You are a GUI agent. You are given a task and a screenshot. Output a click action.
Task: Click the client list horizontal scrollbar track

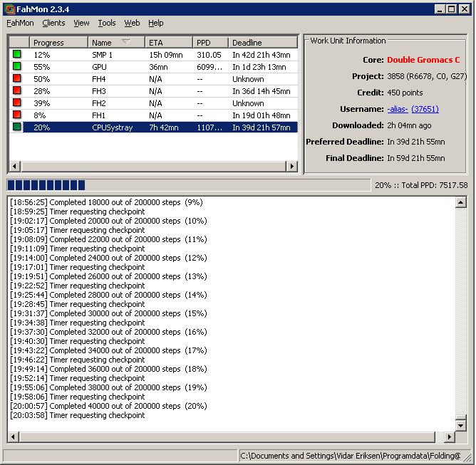(x=153, y=166)
